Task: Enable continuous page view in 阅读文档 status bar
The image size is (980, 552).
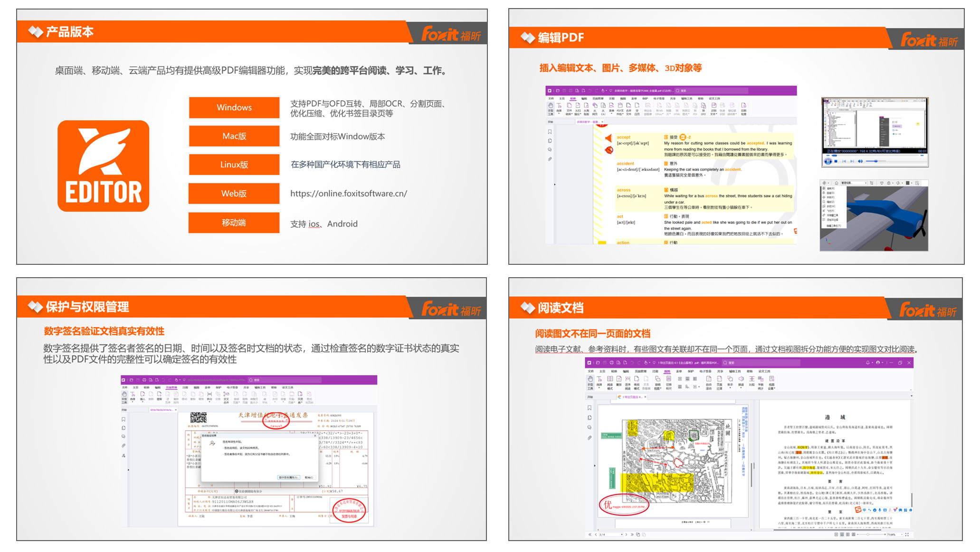Action: 842,534
